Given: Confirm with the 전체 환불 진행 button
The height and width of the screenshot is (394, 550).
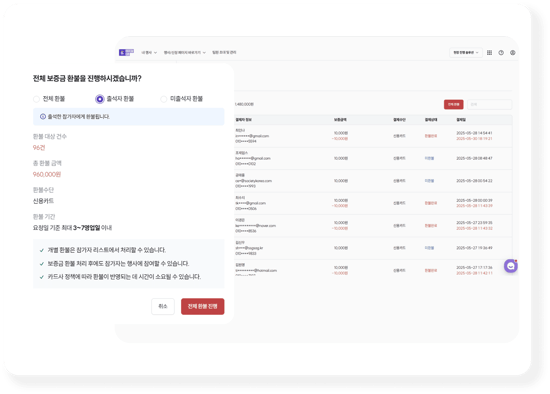Looking at the screenshot, I should click(x=202, y=306).
